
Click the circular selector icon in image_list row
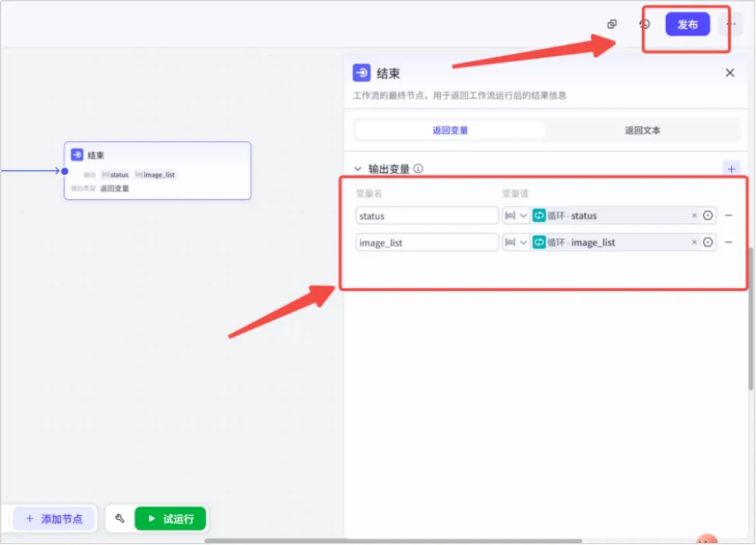point(708,242)
